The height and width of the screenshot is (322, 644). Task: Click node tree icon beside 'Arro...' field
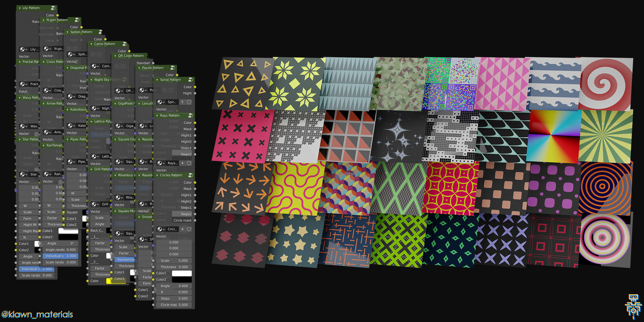pos(47,132)
